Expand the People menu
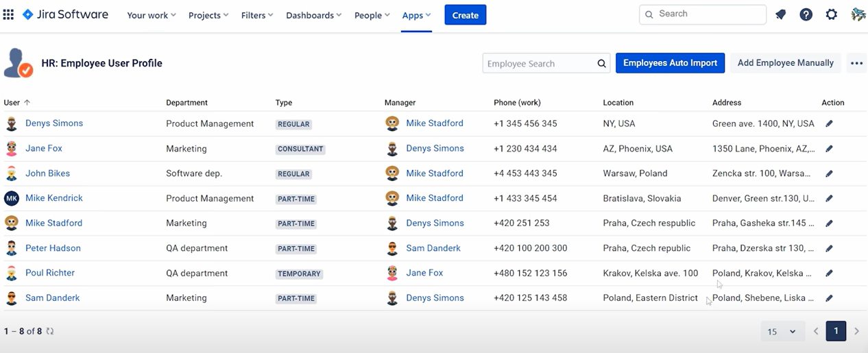The height and width of the screenshot is (353, 868). click(x=372, y=15)
